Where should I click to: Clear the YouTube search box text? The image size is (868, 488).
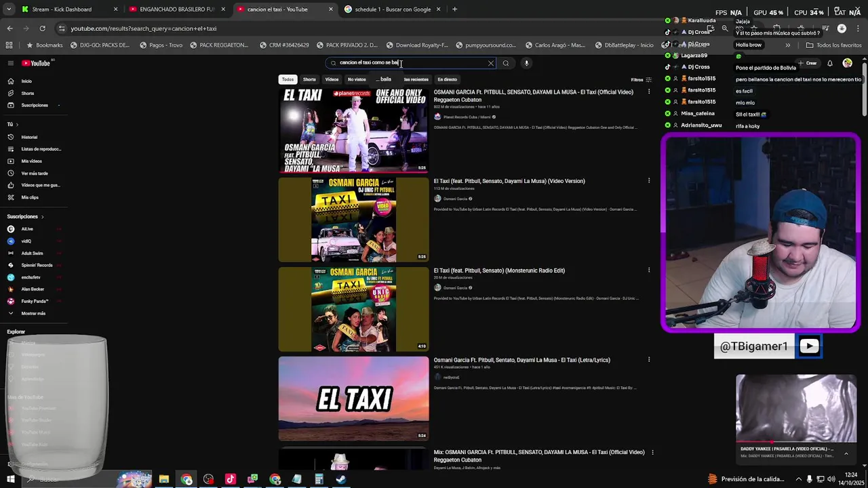pyautogui.click(x=491, y=63)
